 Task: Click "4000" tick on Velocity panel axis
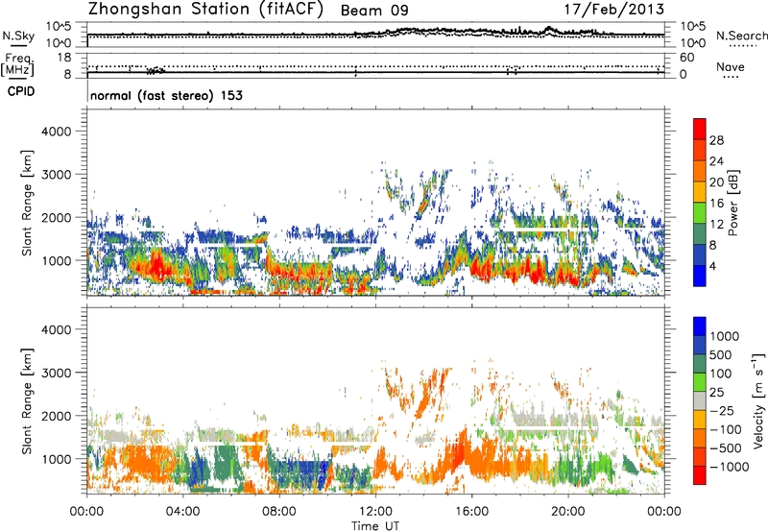coord(56,329)
